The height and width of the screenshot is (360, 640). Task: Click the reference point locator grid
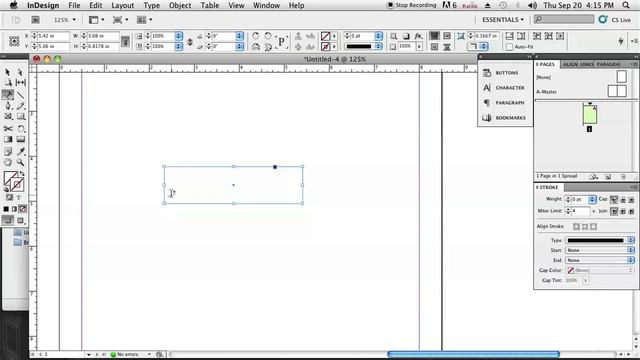(x=14, y=41)
